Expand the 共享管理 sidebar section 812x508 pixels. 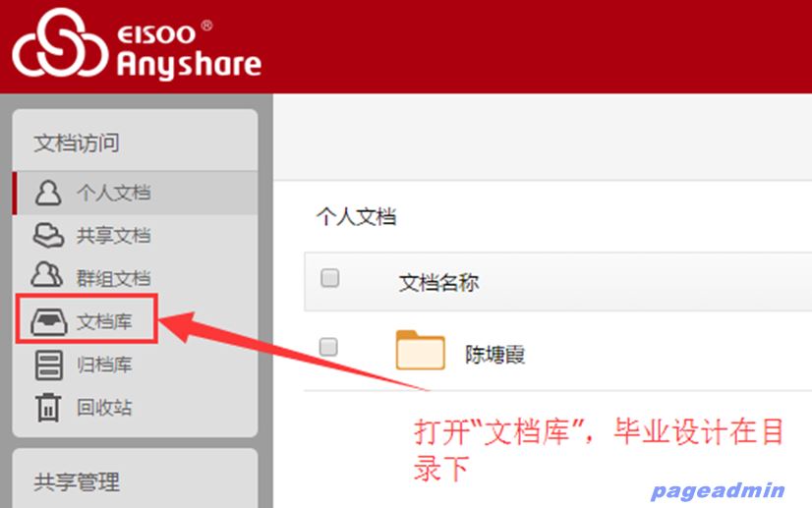77,482
